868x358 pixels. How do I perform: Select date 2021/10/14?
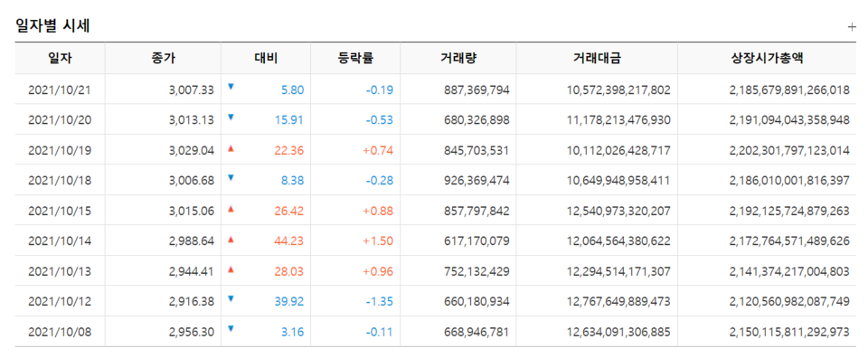(60, 240)
